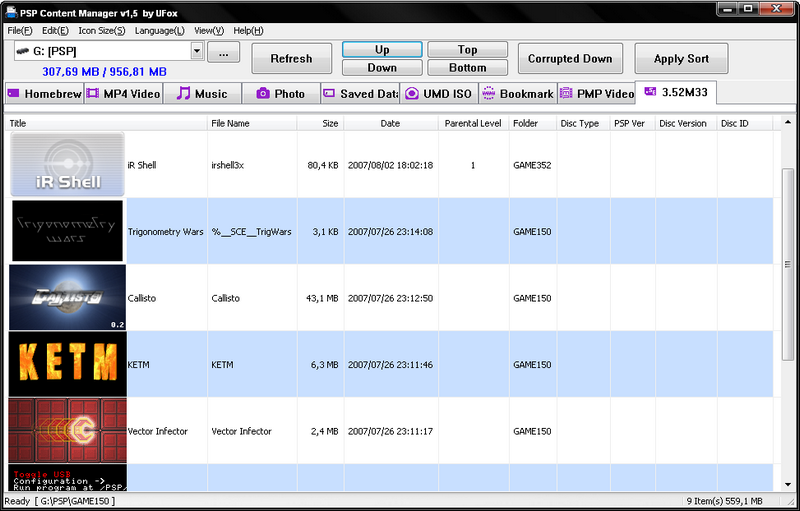Open the View menu
800x511 pixels.
(209, 31)
